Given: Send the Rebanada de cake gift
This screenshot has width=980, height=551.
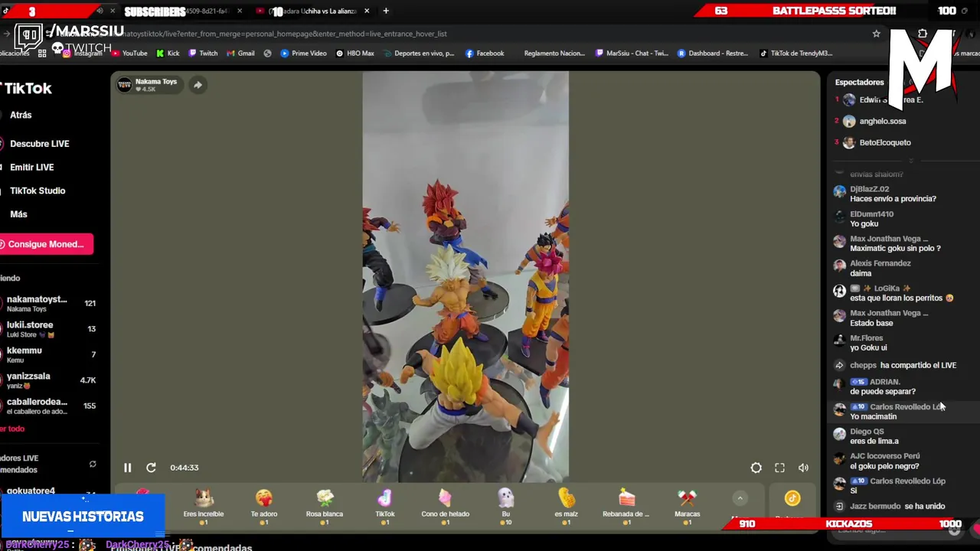Looking at the screenshot, I should click(626, 507).
